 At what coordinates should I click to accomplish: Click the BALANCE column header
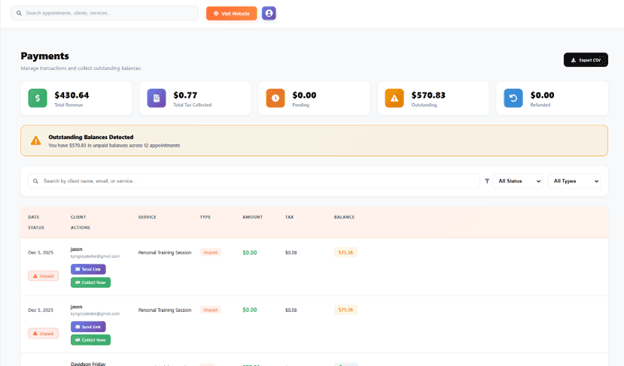[x=344, y=217]
